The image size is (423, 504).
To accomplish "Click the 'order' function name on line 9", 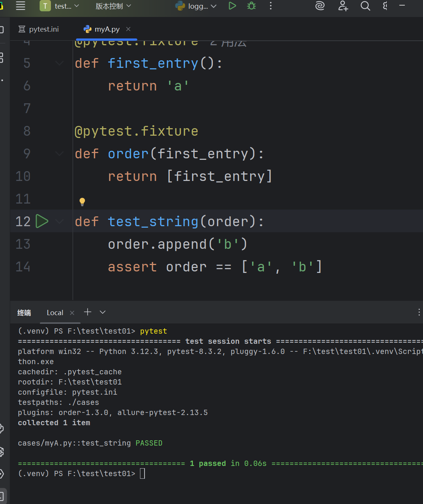I will 128,153.
